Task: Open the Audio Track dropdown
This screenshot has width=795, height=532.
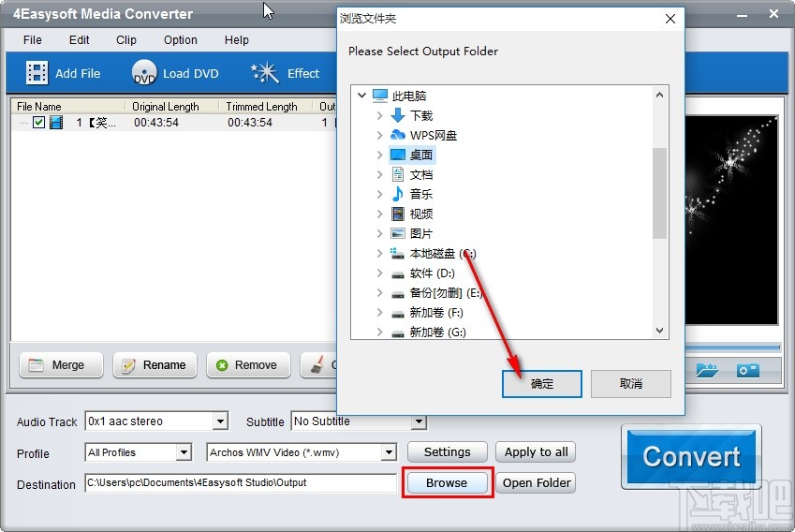Action: coord(220,421)
